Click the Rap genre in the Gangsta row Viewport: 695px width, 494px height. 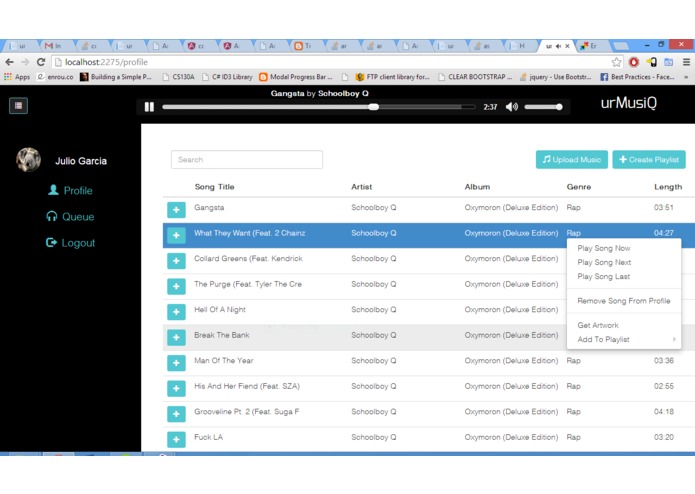(573, 207)
